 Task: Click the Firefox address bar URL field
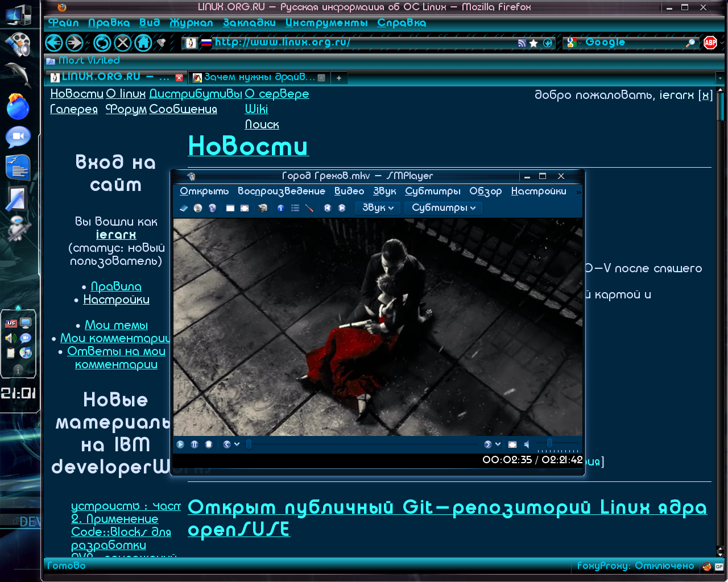[x=364, y=43]
